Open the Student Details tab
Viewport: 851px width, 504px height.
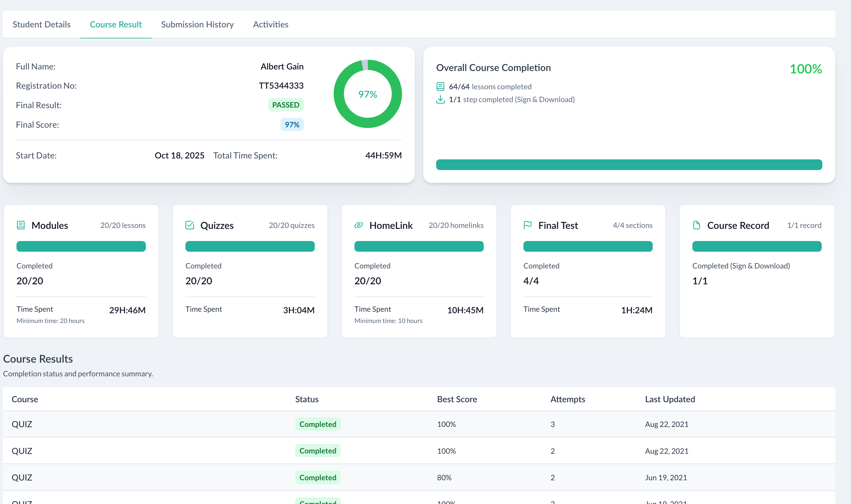(x=41, y=24)
